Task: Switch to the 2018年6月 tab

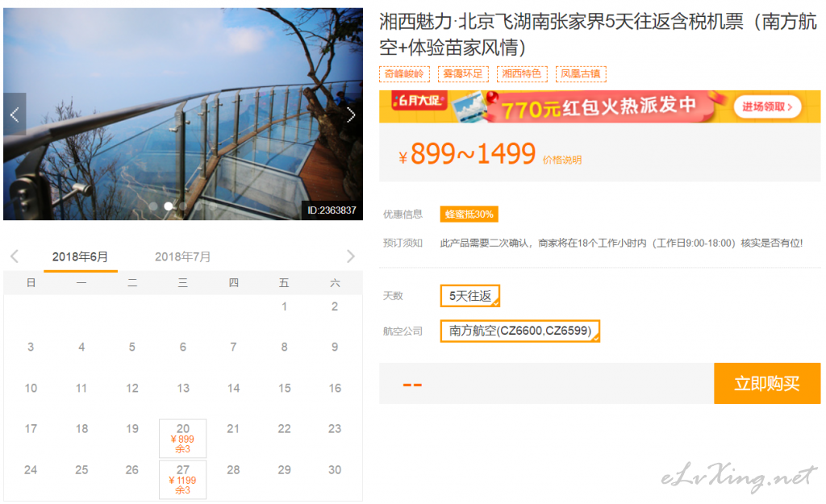Action: pos(80,256)
